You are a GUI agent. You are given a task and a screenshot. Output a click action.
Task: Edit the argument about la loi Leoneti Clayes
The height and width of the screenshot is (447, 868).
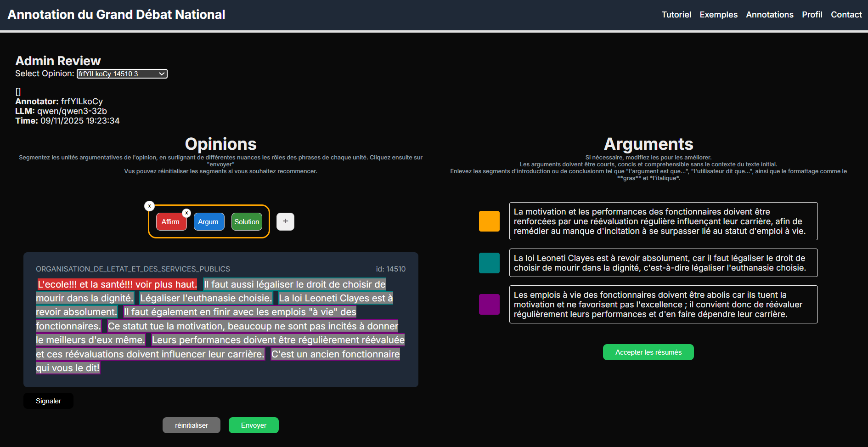coord(663,263)
